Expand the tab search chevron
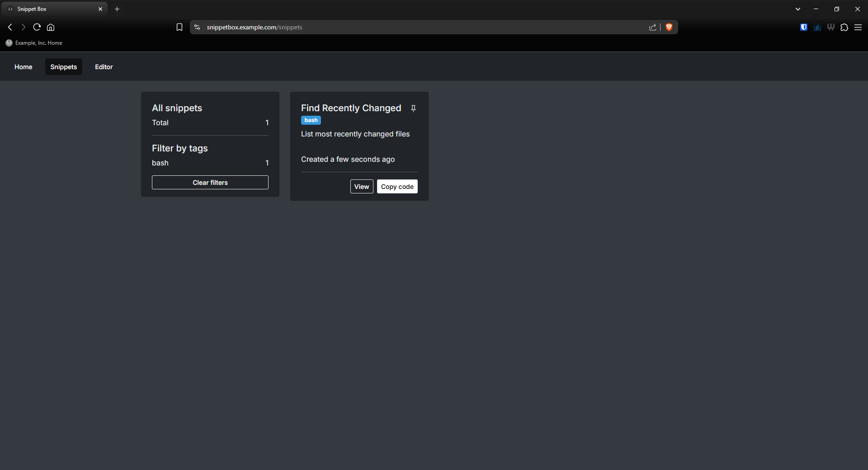 pos(798,9)
